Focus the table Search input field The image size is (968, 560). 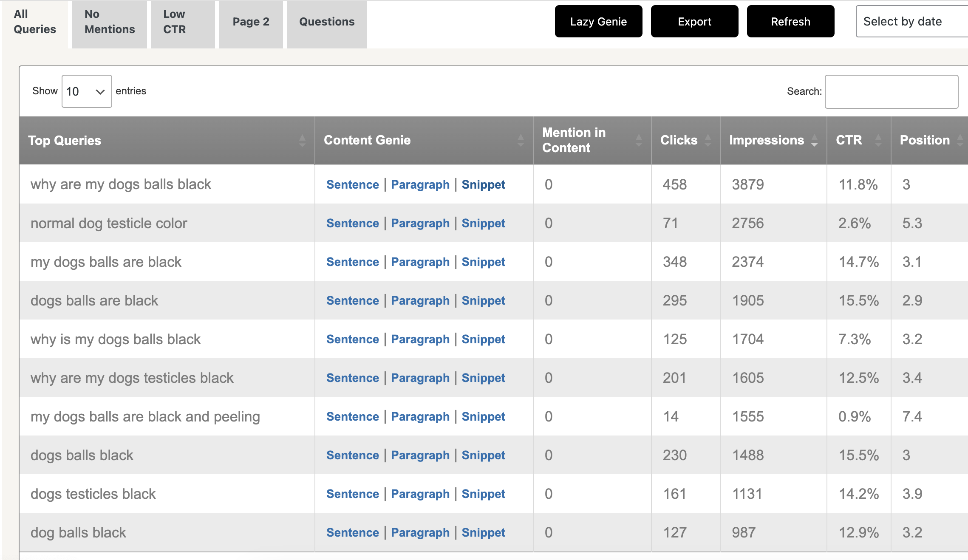(891, 92)
